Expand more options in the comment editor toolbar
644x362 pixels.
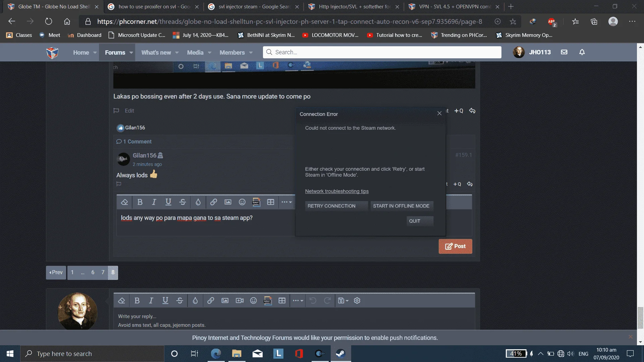[x=286, y=202]
